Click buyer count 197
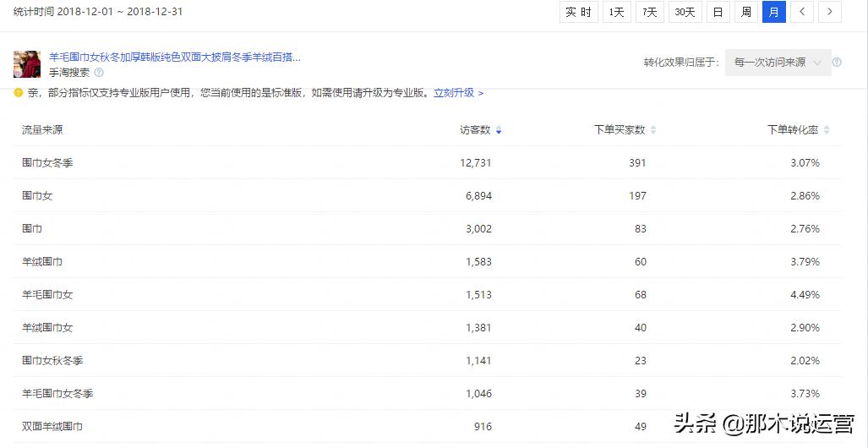Image resolution: width=868 pixels, height=448 pixels. (x=637, y=195)
